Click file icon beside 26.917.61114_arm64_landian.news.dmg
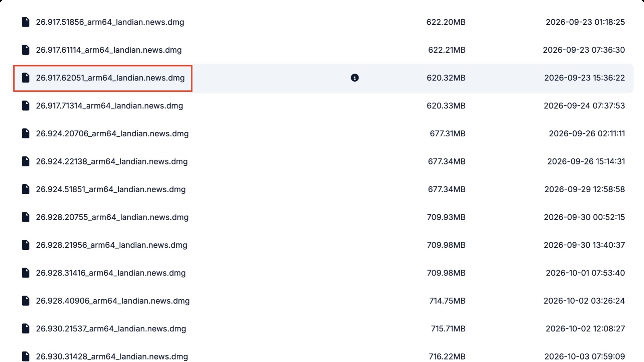The width and height of the screenshot is (644, 362). pos(25,50)
